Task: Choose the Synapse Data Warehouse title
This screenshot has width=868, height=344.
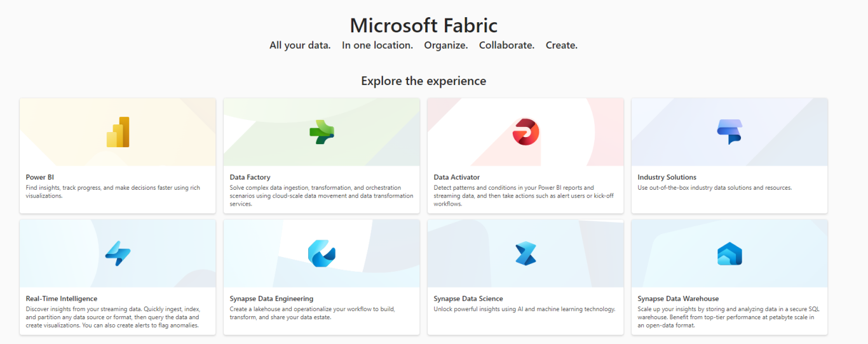Action: pos(679,298)
